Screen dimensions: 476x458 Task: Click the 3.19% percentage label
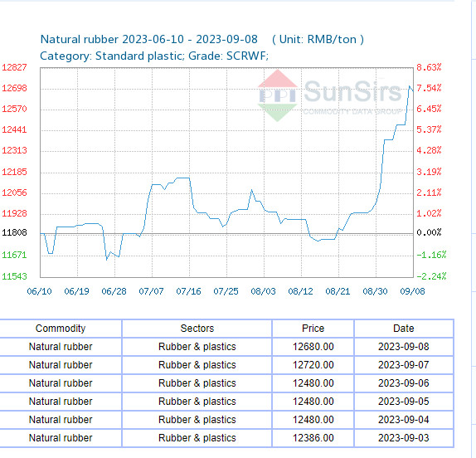point(429,172)
